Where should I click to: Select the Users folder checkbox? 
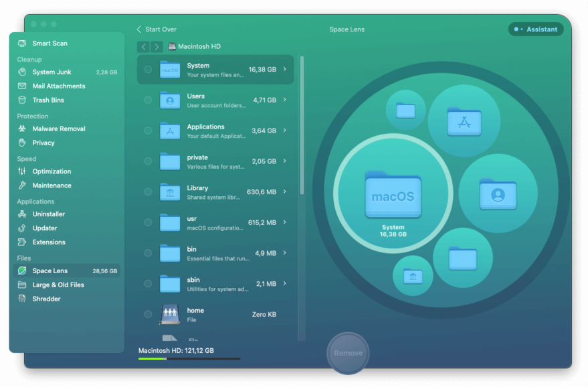click(148, 100)
